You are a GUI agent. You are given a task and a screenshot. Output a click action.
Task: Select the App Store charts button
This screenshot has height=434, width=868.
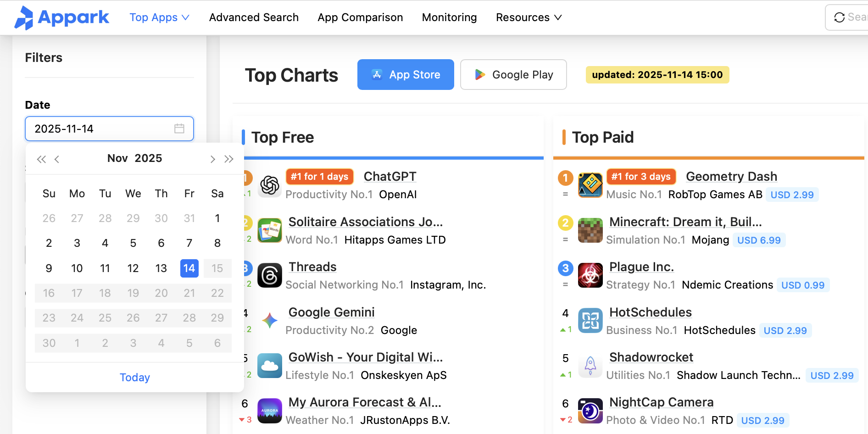(x=406, y=75)
